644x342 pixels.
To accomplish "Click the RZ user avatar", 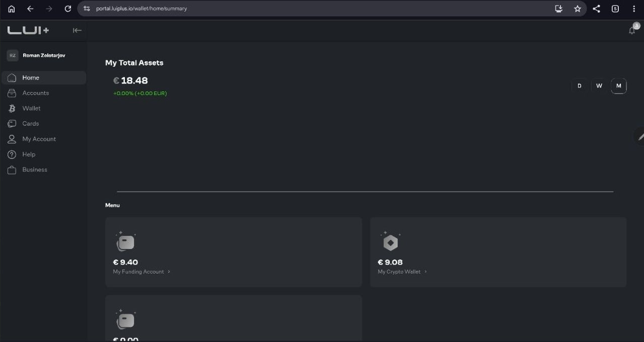I will click(13, 55).
